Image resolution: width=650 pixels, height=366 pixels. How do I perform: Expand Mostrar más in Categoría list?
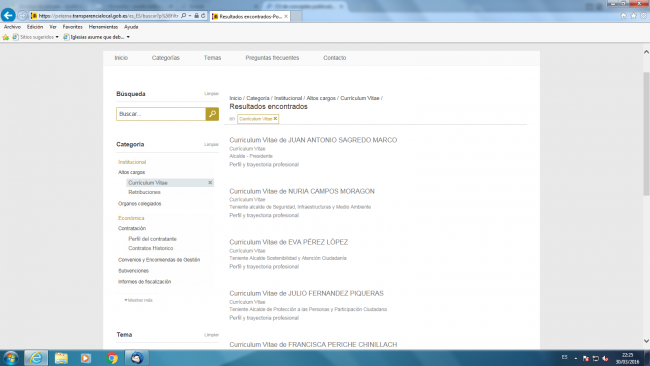138,300
